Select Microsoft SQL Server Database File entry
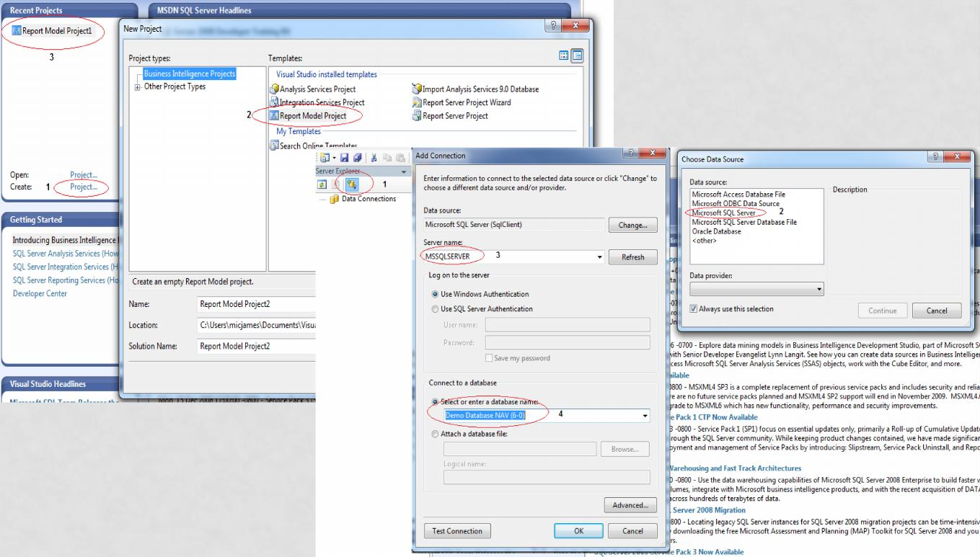980x557 pixels. [x=743, y=223]
